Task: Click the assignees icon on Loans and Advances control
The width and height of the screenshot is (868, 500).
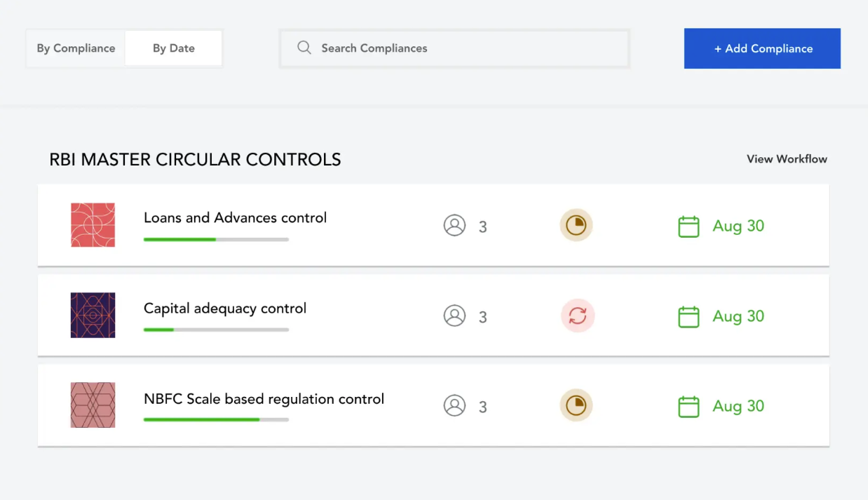Action: pyautogui.click(x=454, y=224)
